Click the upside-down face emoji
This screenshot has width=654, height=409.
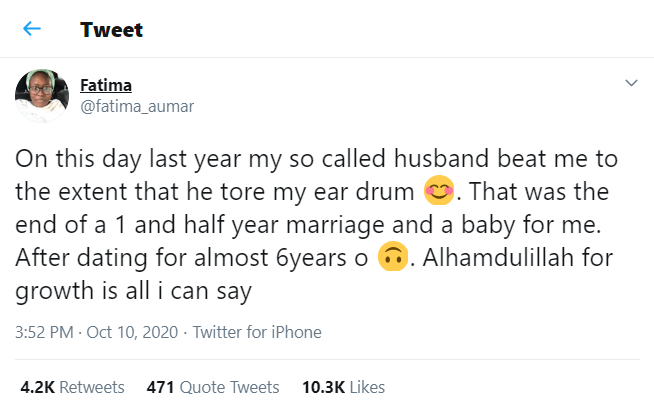393,258
